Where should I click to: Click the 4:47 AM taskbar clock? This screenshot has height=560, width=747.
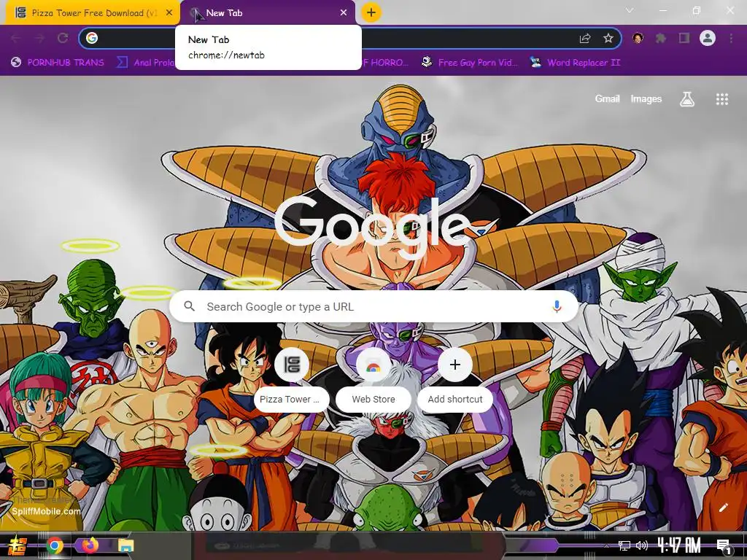679,545
